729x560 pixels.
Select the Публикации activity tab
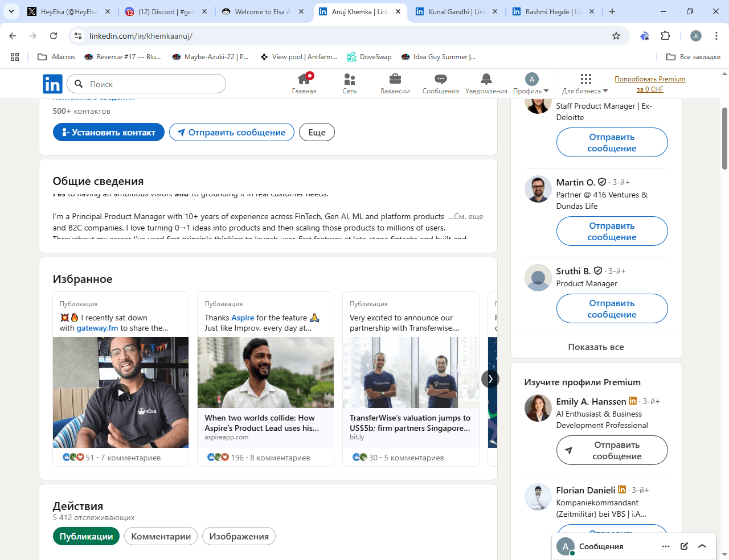(86, 536)
